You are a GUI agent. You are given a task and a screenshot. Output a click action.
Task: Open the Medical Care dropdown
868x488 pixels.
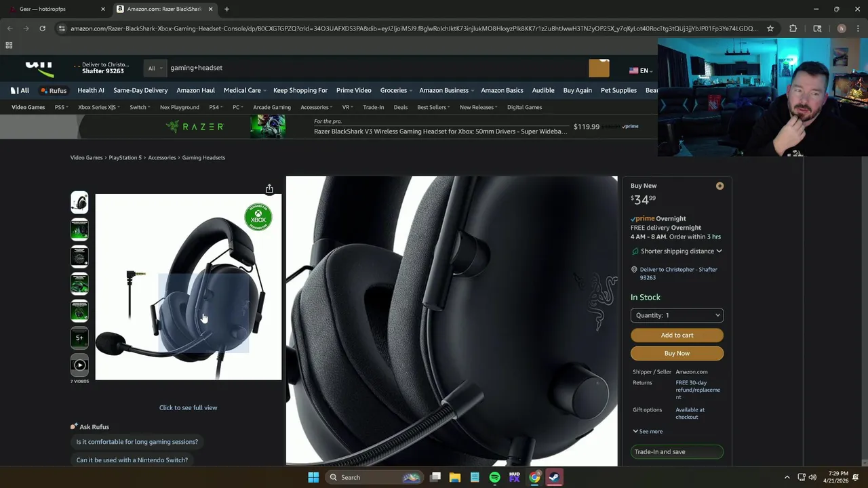tap(245, 90)
